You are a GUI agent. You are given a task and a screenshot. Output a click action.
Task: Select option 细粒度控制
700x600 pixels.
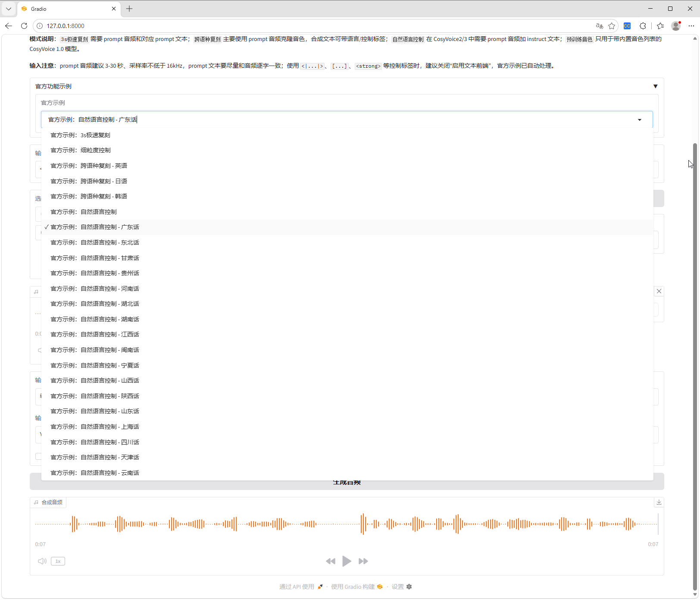pyautogui.click(x=347, y=150)
